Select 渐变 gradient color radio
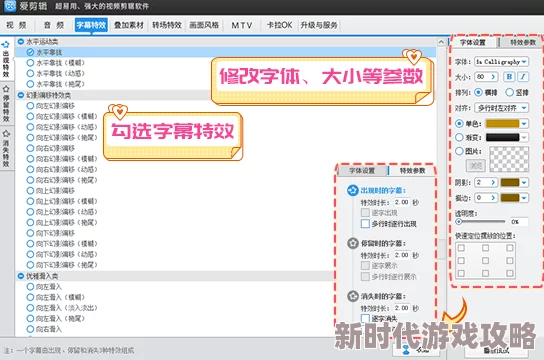544x360 pixels. (459, 137)
